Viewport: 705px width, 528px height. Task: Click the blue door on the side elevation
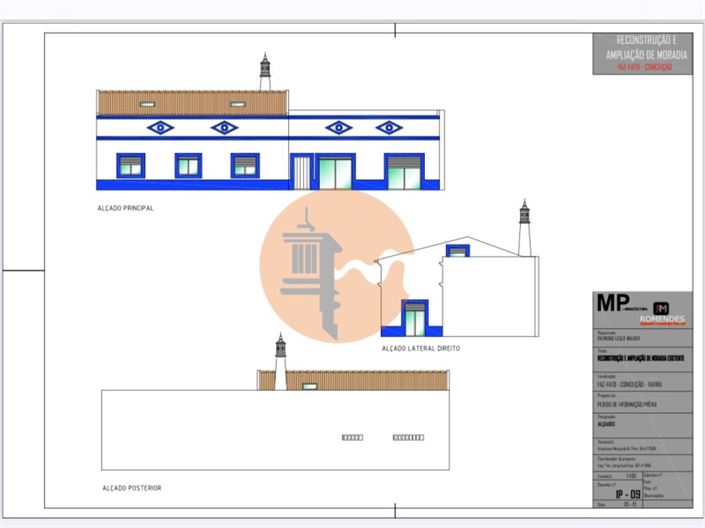point(414,318)
